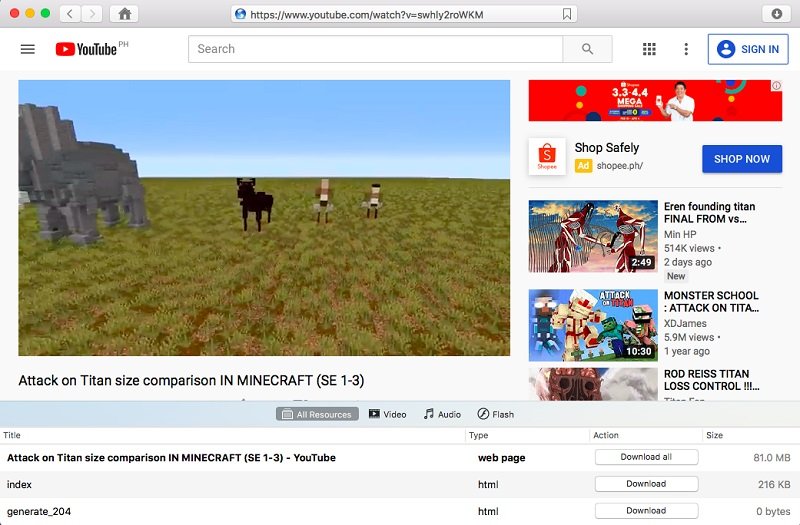Download the index html resource

[x=646, y=484]
